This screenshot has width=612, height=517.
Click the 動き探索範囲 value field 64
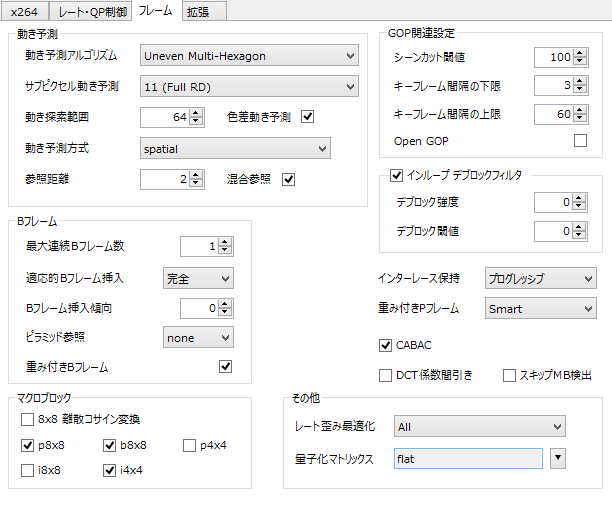[x=165, y=117]
